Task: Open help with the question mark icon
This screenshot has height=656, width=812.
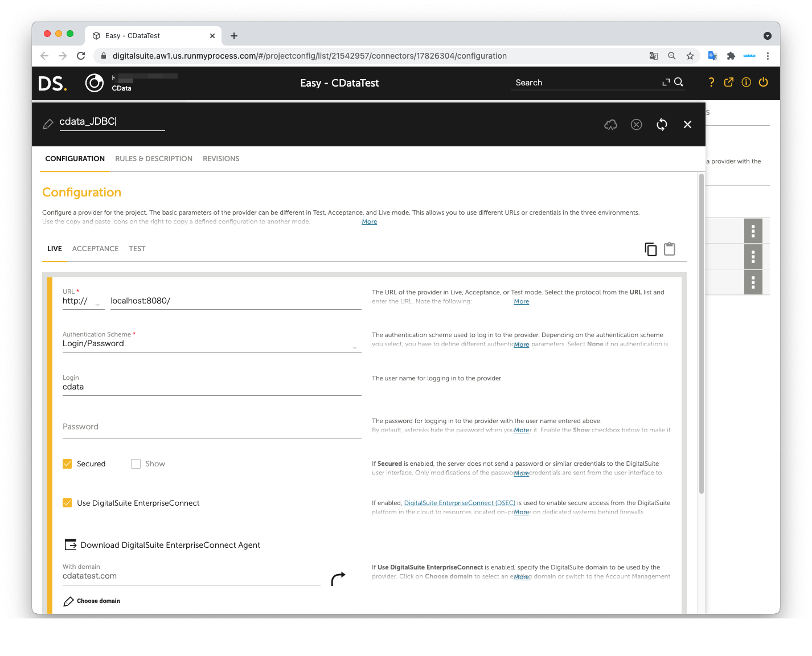Action: click(x=711, y=83)
